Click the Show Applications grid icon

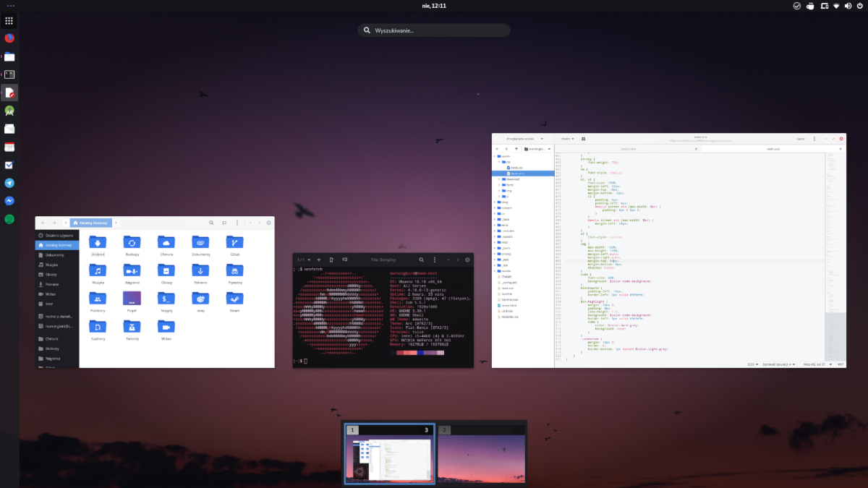tap(9, 21)
